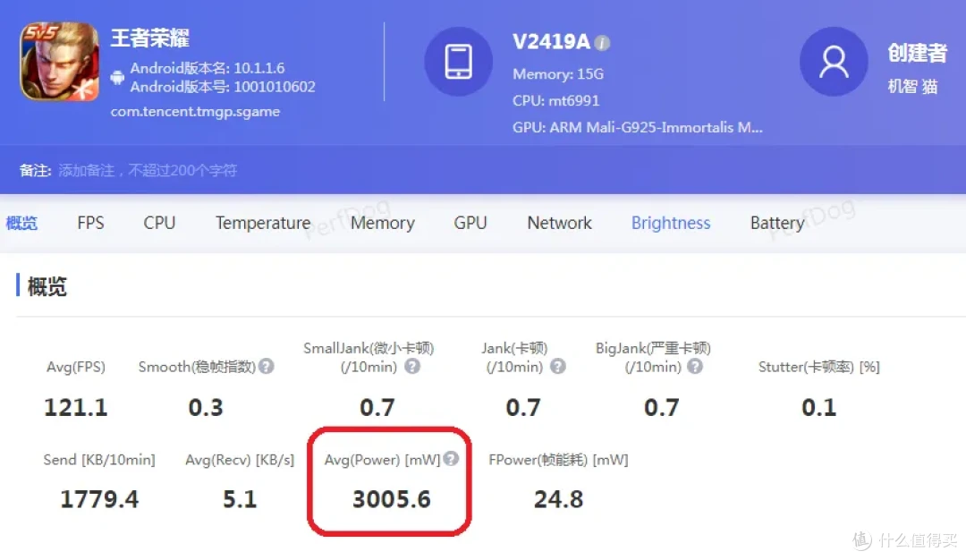The height and width of the screenshot is (560, 966).
Task: Open the Avg(Power) help icon
Action: coord(451,459)
